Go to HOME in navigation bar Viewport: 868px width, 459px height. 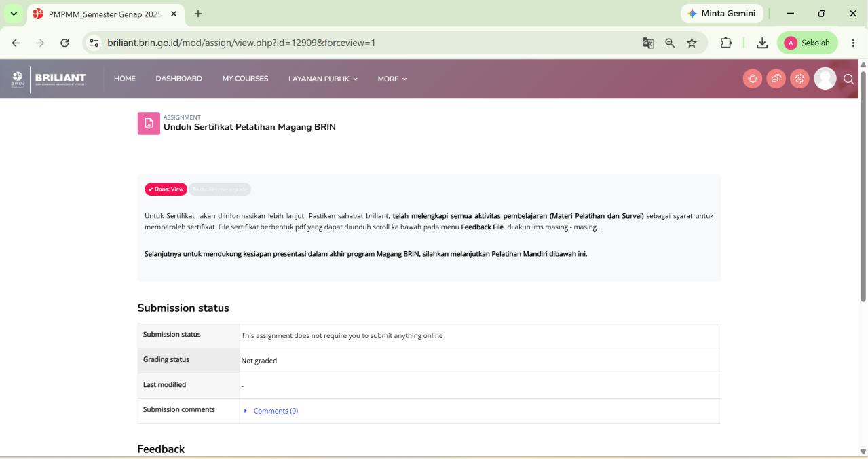click(125, 79)
